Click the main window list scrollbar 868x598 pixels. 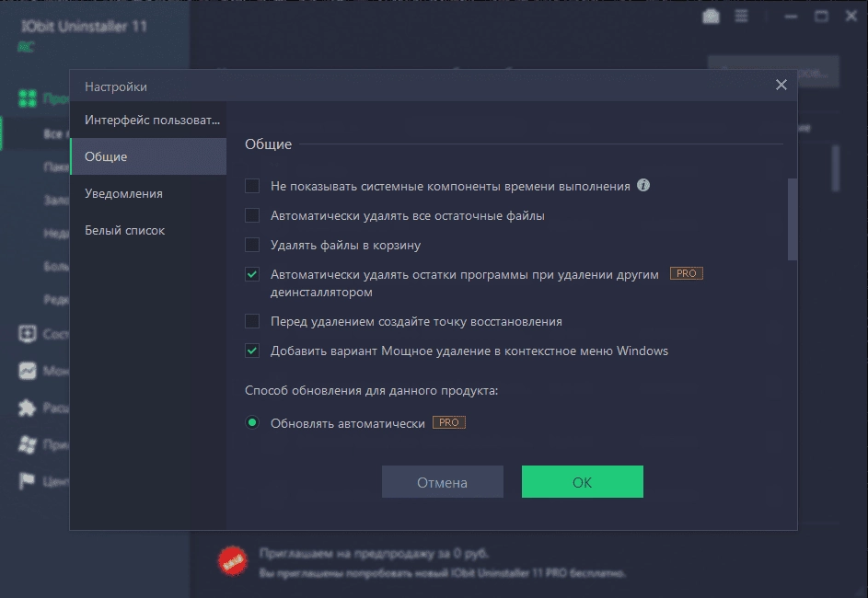tap(836, 168)
